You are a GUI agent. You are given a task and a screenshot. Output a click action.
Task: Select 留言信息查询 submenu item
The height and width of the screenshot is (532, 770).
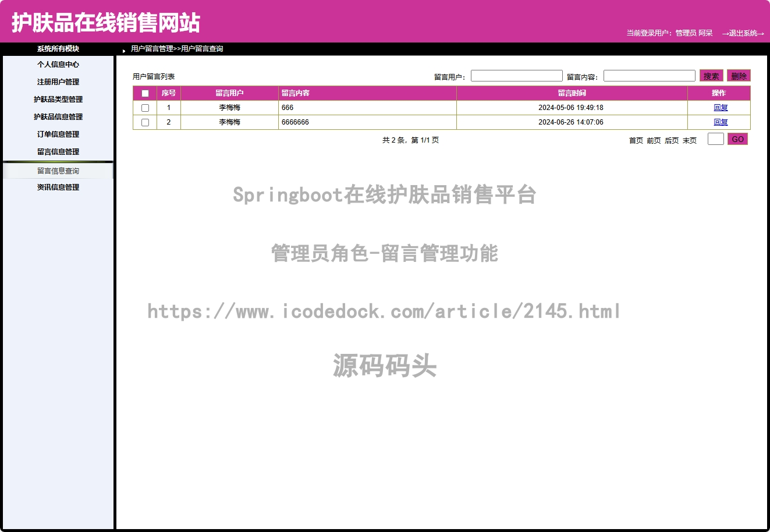[58, 171]
